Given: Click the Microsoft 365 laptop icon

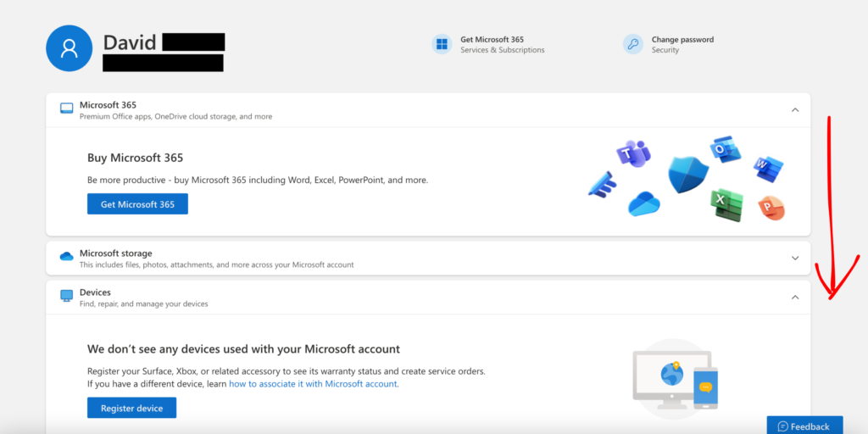Looking at the screenshot, I should click(66, 109).
